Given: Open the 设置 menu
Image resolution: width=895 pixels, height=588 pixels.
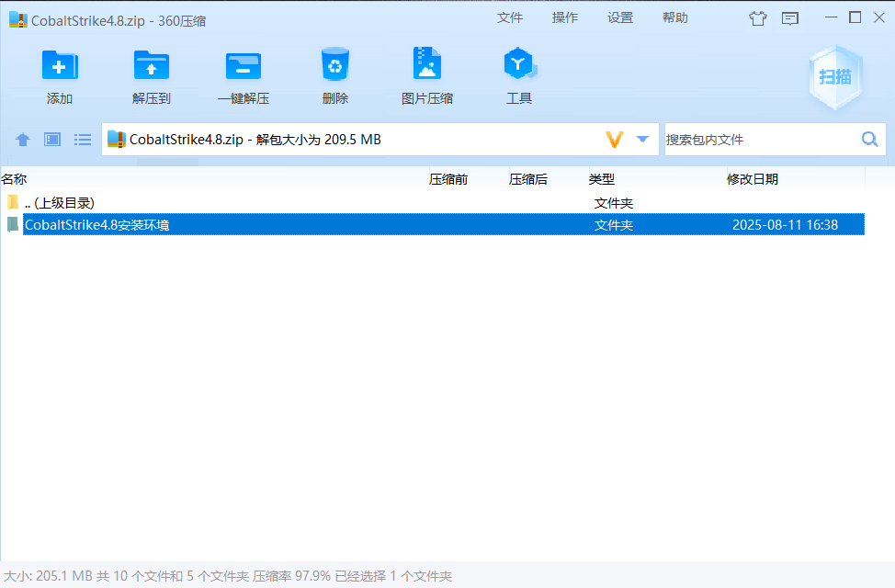Looking at the screenshot, I should tap(620, 17).
